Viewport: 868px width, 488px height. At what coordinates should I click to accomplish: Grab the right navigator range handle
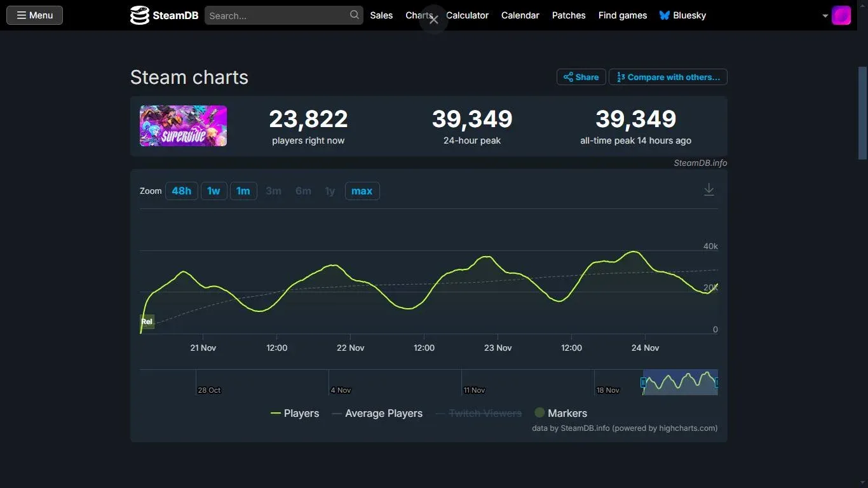point(717,383)
